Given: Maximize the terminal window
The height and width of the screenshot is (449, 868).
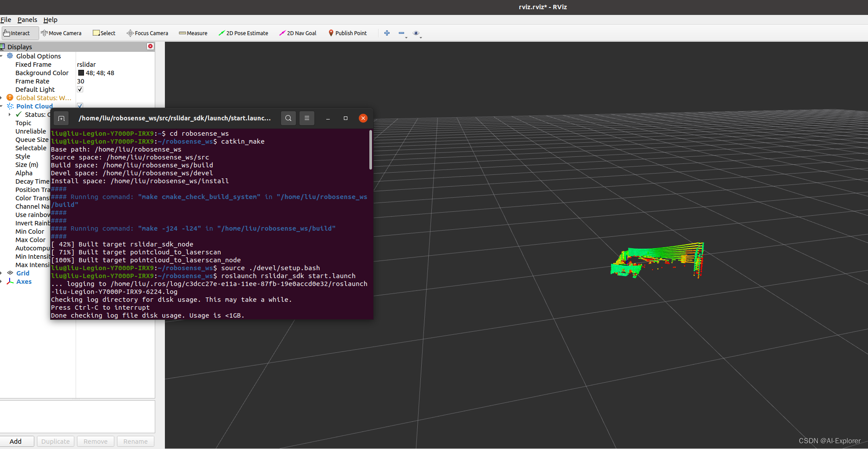Looking at the screenshot, I should point(346,118).
